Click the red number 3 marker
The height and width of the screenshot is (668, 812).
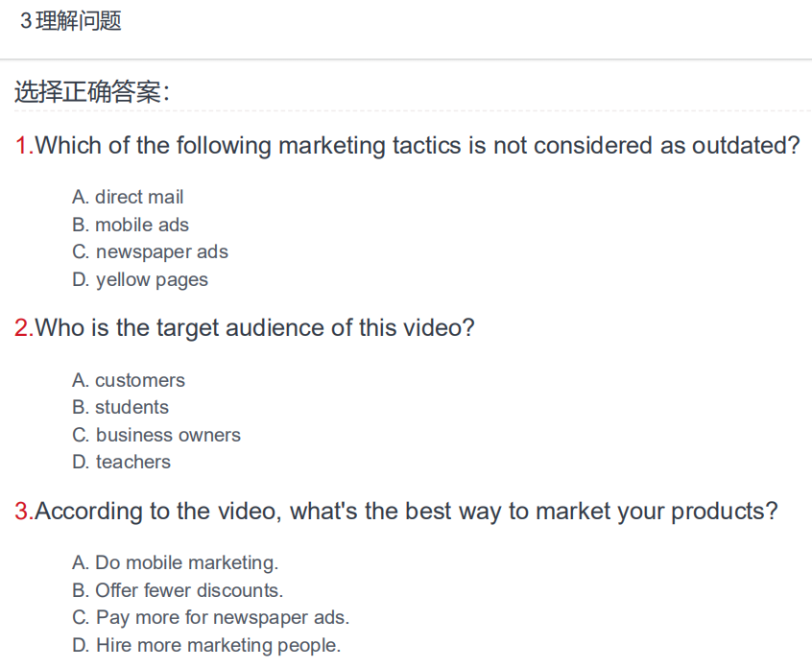[x=24, y=512]
